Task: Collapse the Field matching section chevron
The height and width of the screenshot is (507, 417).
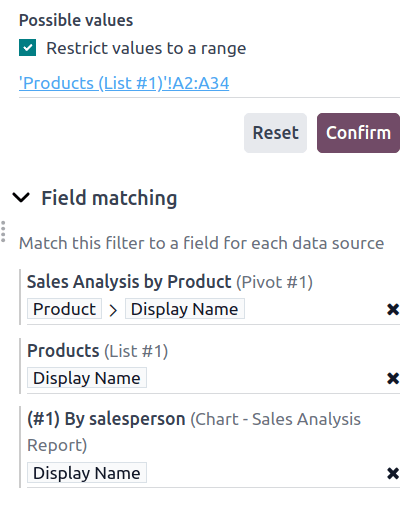Action: click(x=21, y=197)
